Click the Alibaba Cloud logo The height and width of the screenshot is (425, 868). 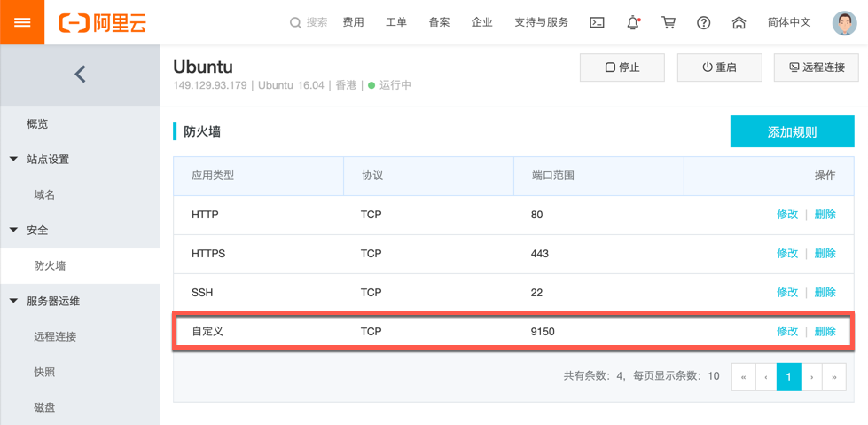pos(102,23)
